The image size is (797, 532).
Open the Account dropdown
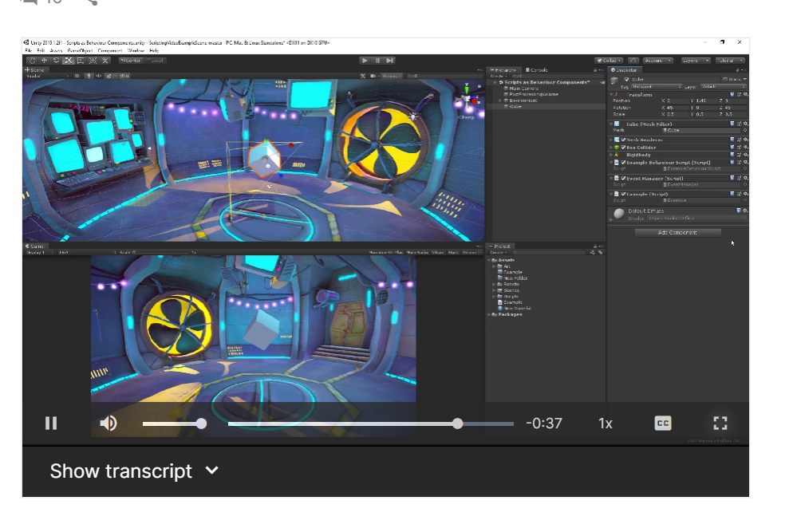(657, 61)
